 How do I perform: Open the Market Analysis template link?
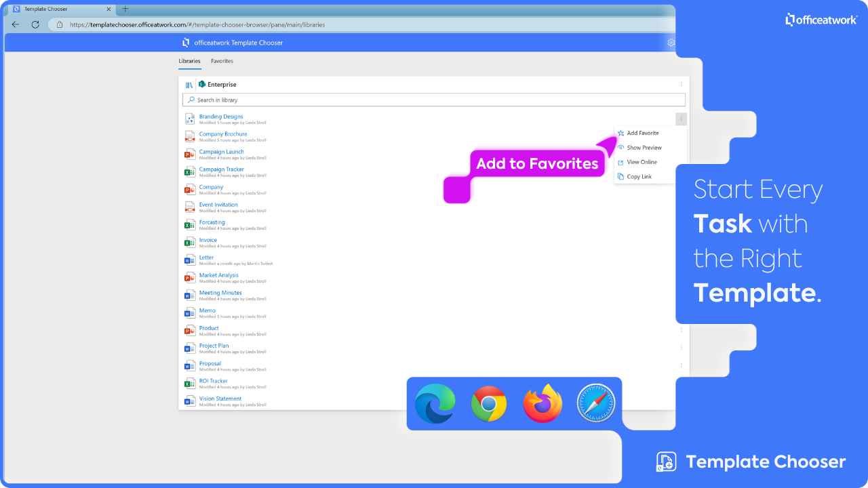(219, 275)
